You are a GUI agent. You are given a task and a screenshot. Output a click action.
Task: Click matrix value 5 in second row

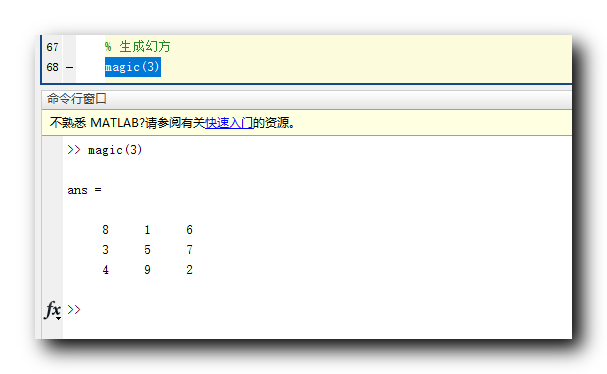[x=147, y=250]
